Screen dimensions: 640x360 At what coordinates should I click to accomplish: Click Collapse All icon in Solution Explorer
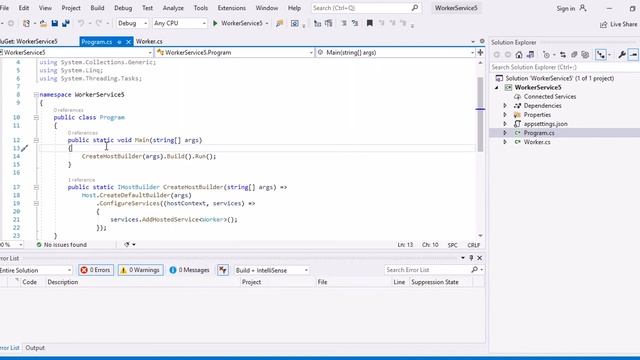[574, 55]
